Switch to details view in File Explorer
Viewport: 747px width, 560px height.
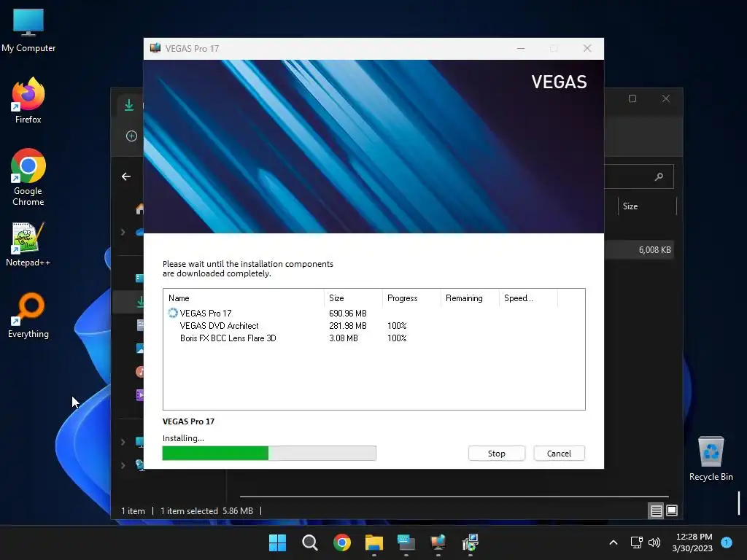[656, 511]
